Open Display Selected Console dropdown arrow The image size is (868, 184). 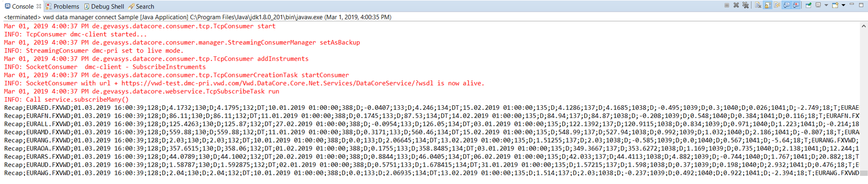pos(826,5)
